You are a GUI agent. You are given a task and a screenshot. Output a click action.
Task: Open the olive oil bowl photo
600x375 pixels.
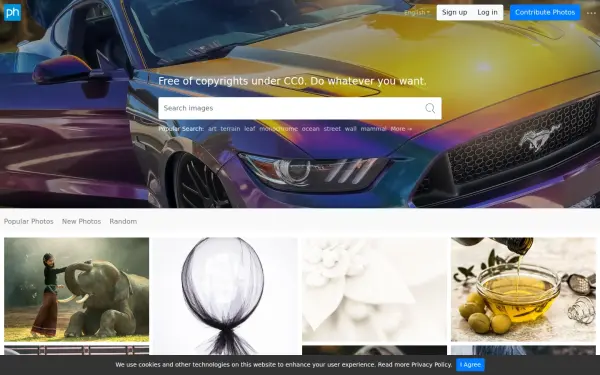tap(523, 290)
